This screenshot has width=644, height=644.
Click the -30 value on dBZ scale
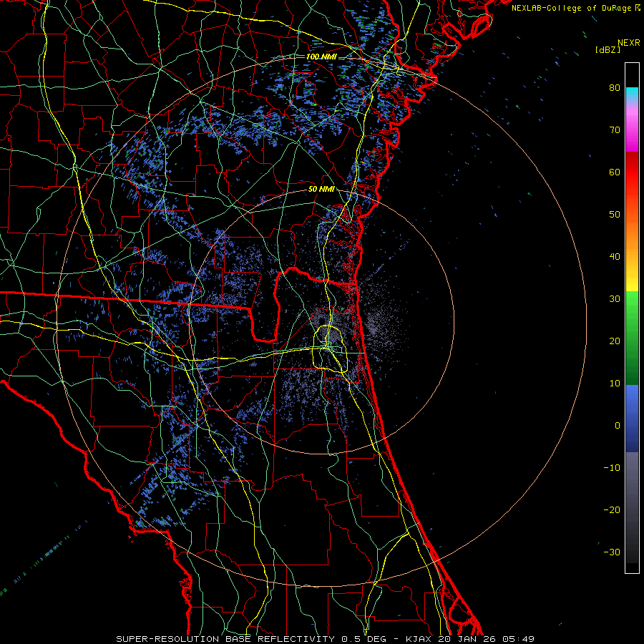pos(612,552)
